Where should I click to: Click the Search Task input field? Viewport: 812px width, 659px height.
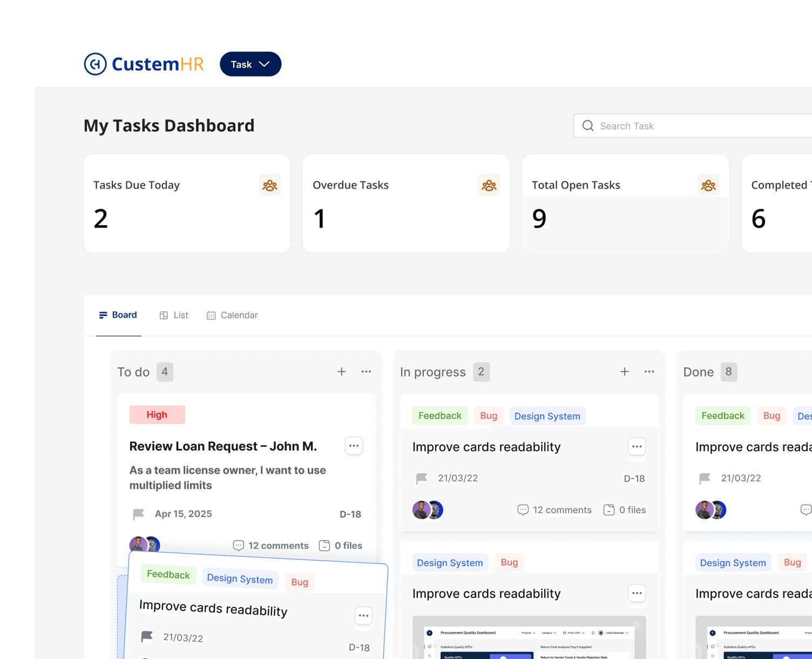pyautogui.click(x=696, y=126)
